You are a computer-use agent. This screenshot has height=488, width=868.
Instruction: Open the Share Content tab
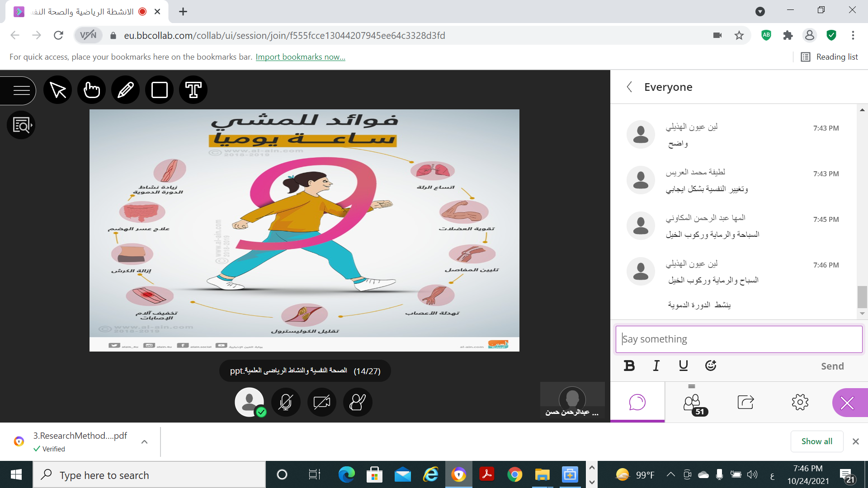745,402
